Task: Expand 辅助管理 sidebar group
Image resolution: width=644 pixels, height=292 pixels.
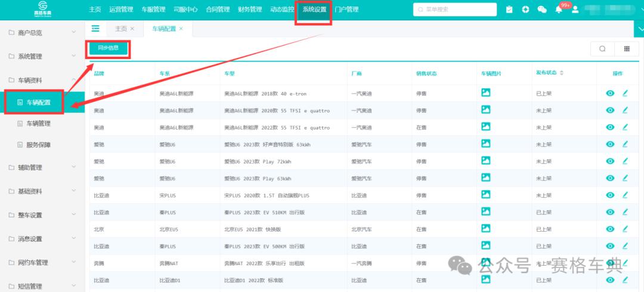Action: (x=42, y=167)
